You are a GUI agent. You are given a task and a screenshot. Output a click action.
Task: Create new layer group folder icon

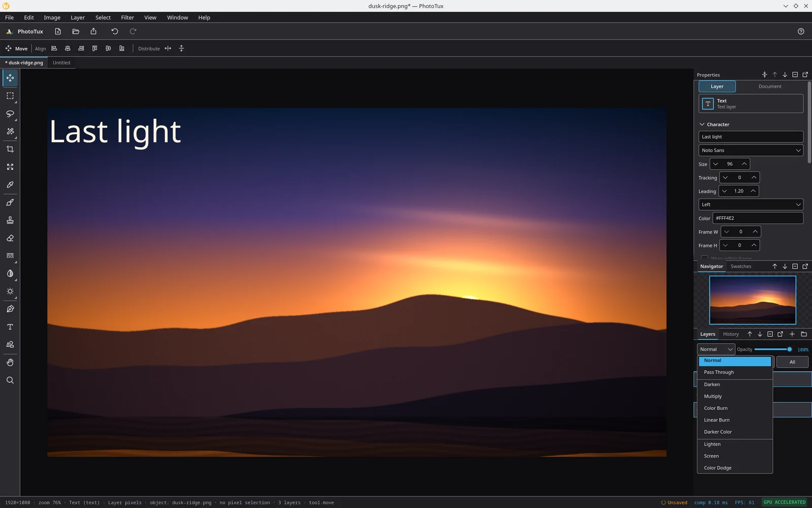click(804, 334)
